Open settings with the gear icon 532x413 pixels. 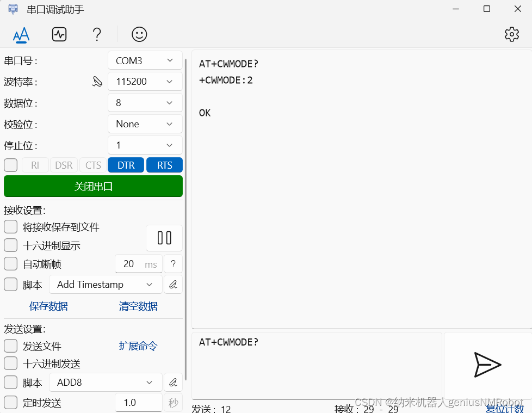(x=512, y=34)
